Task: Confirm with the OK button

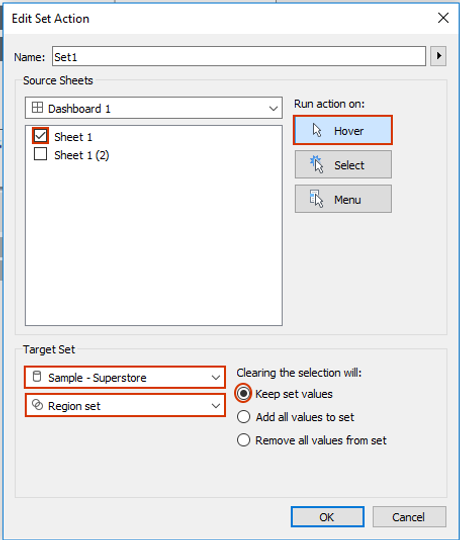Action: (x=327, y=517)
